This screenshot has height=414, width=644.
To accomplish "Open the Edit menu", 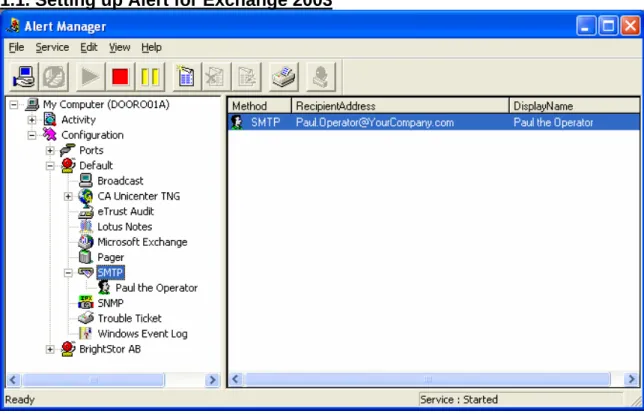I will tap(89, 48).
